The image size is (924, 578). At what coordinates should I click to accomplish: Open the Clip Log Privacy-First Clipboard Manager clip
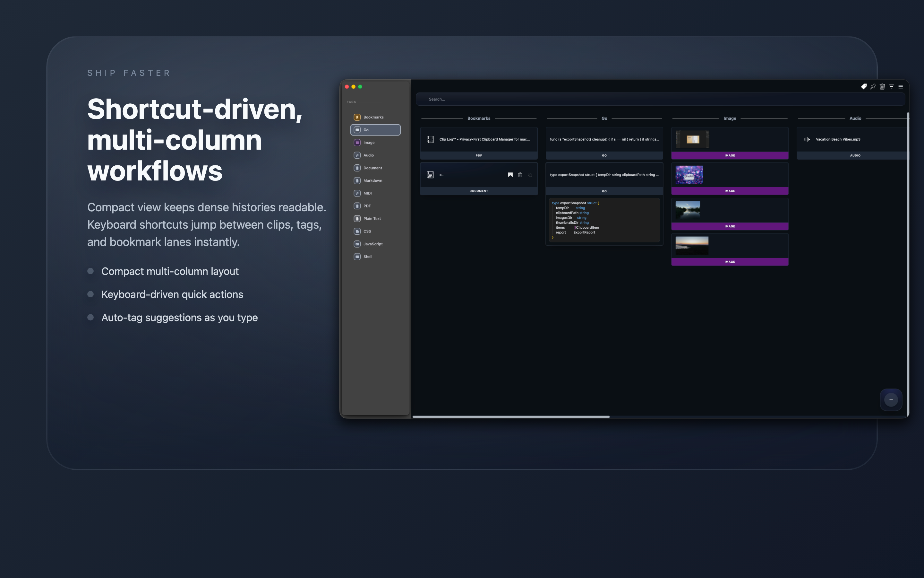(x=484, y=139)
